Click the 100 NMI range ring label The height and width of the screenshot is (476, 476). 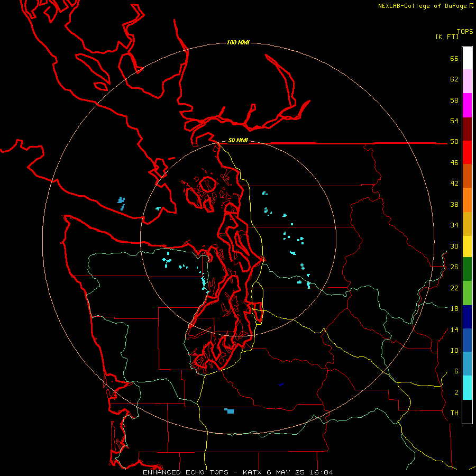tap(238, 42)
